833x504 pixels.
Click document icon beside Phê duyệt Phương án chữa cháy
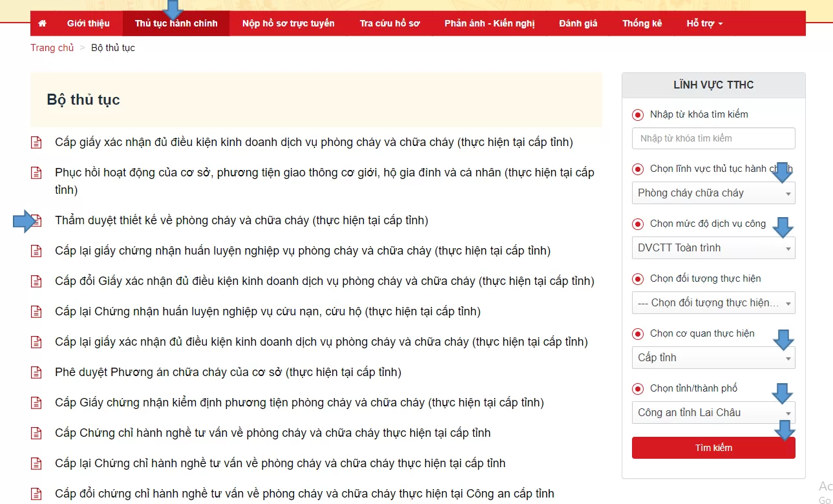pos(36,372)
